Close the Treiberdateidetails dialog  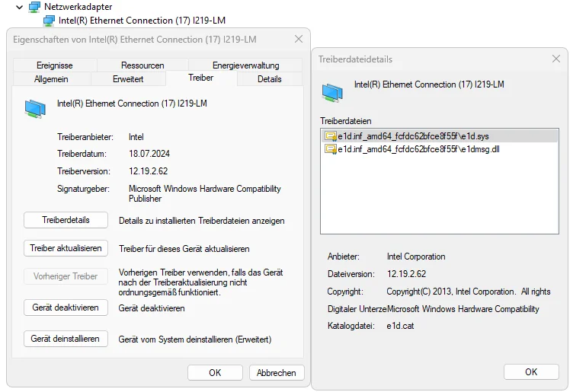coord(556,59)
